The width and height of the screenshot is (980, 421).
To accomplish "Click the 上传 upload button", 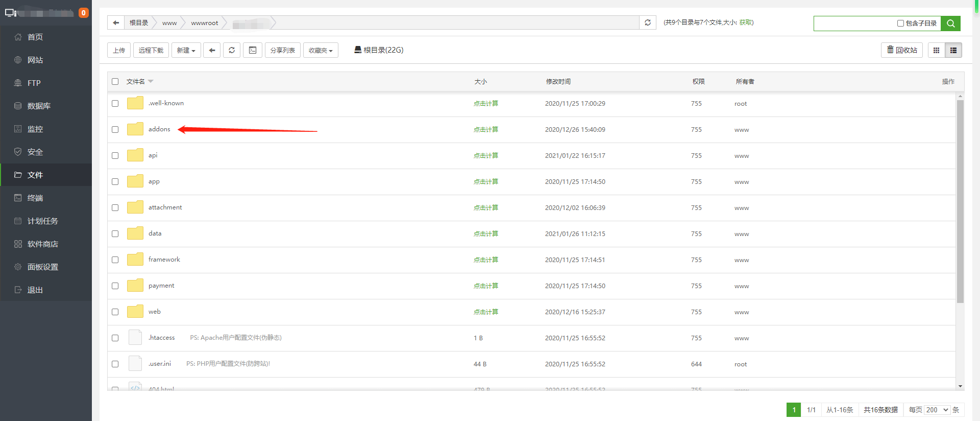I will point(119,50).
